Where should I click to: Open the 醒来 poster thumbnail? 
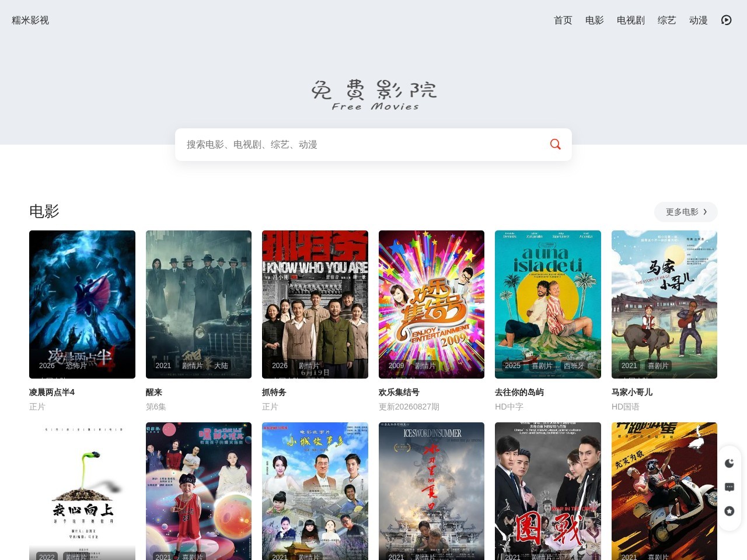tap(198, 304)
